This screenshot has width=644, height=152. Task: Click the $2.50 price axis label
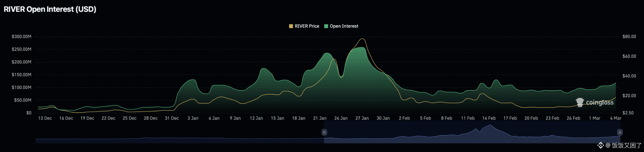pyautogui.click(x=628, y=113)
